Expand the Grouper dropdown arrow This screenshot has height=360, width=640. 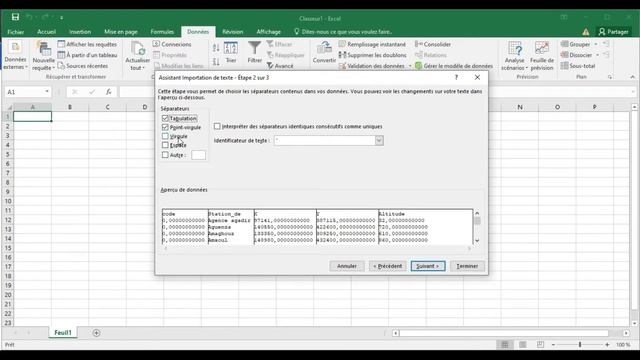click(x=596, y=44)
